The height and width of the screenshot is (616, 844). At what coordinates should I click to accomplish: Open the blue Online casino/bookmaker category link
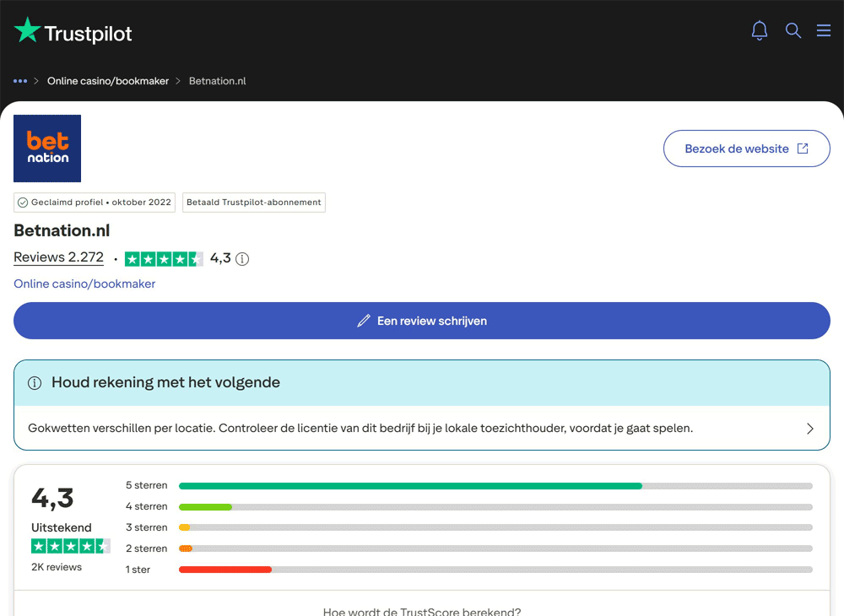84,284
